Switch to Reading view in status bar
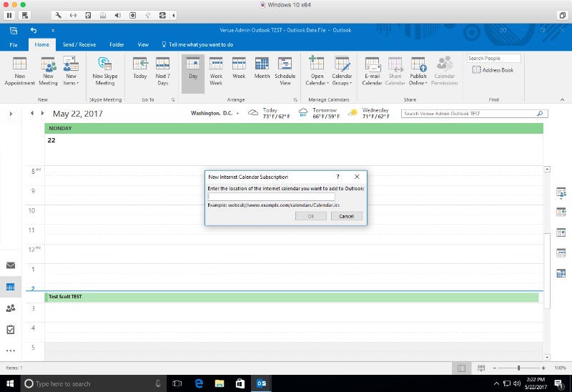Viewport: 572px width, 392px height. 481,368
